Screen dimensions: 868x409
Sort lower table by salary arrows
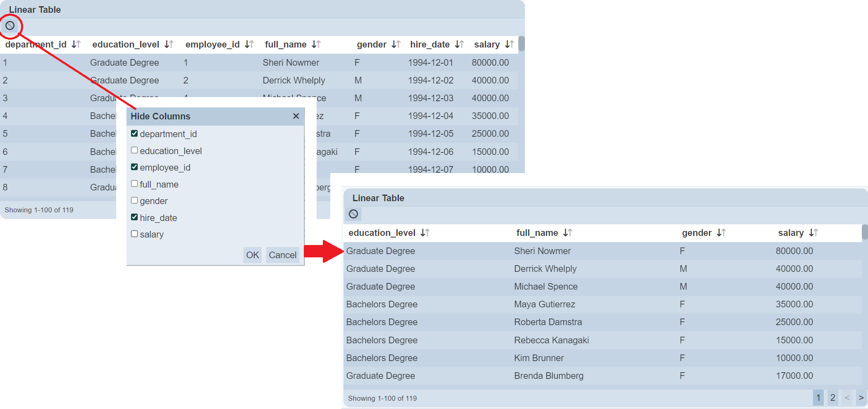click(x=813, y=233)
